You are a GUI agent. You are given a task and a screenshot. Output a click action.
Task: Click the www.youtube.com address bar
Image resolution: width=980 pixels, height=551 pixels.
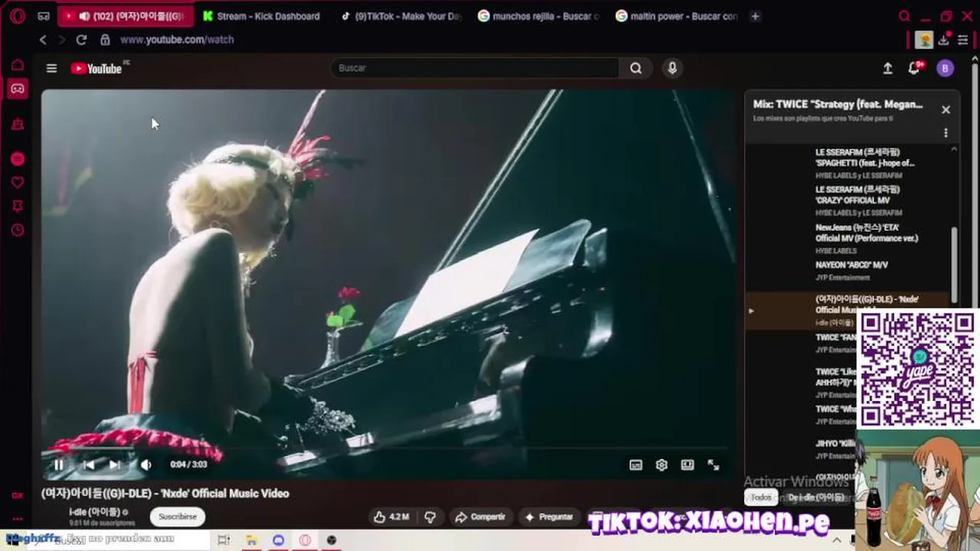click(177, 40)
